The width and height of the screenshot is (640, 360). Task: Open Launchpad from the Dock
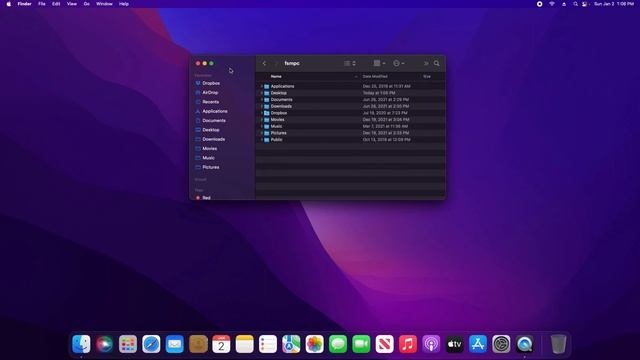pyautogui.click(x=128, y=344)
